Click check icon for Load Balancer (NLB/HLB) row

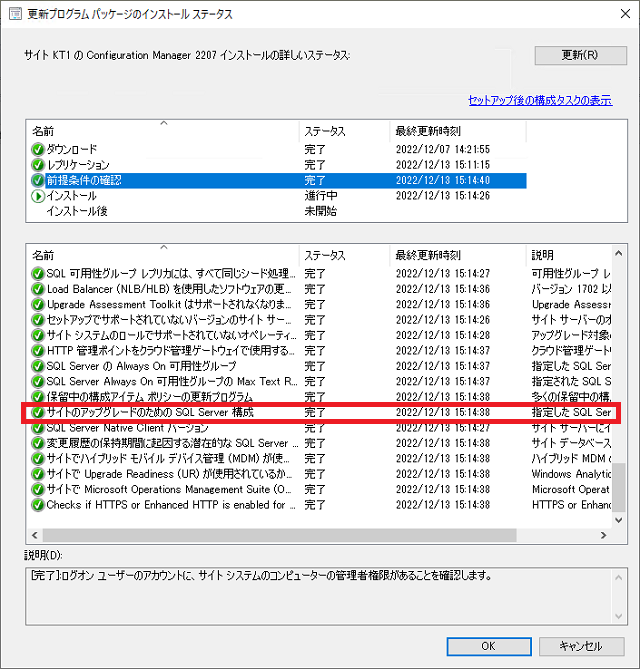[x=38, y=289]
